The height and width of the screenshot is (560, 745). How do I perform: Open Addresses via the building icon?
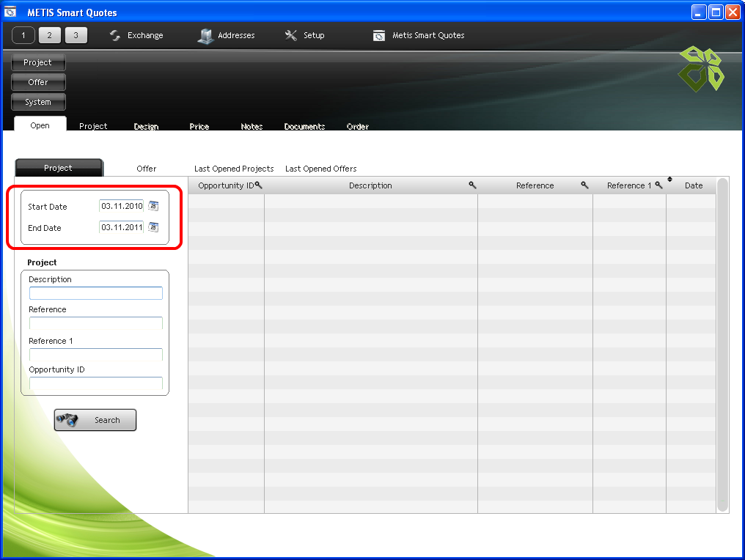pos(205,36)
